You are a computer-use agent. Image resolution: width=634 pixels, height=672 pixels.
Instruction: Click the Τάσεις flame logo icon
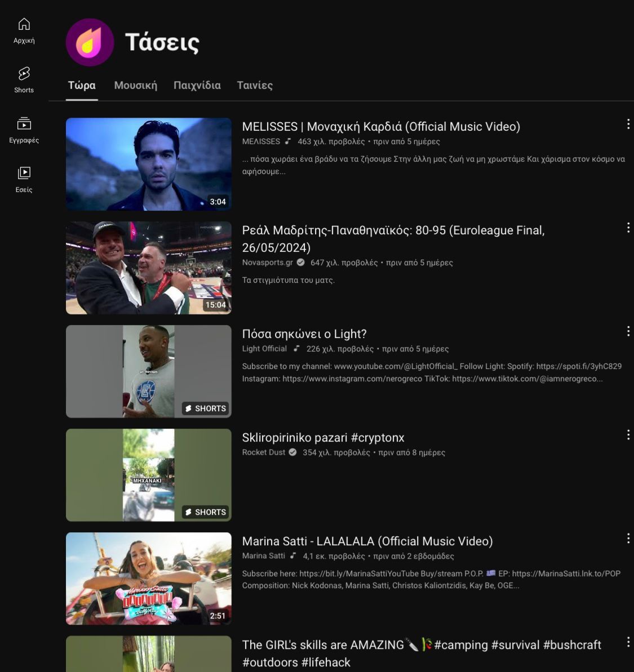coord(90,43)
